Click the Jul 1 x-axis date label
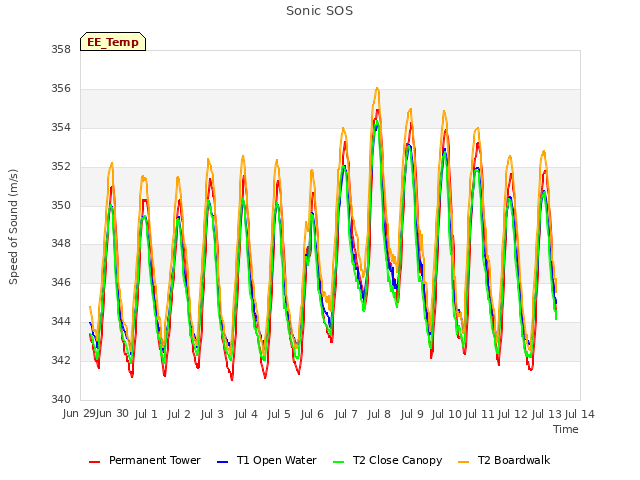 point(146,414)
